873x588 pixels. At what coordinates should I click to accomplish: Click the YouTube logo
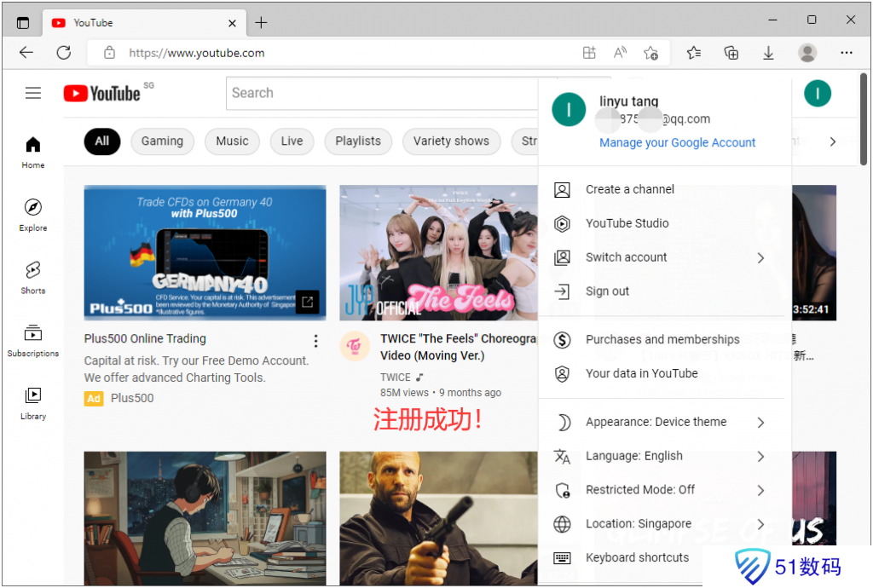pos(102,93)
